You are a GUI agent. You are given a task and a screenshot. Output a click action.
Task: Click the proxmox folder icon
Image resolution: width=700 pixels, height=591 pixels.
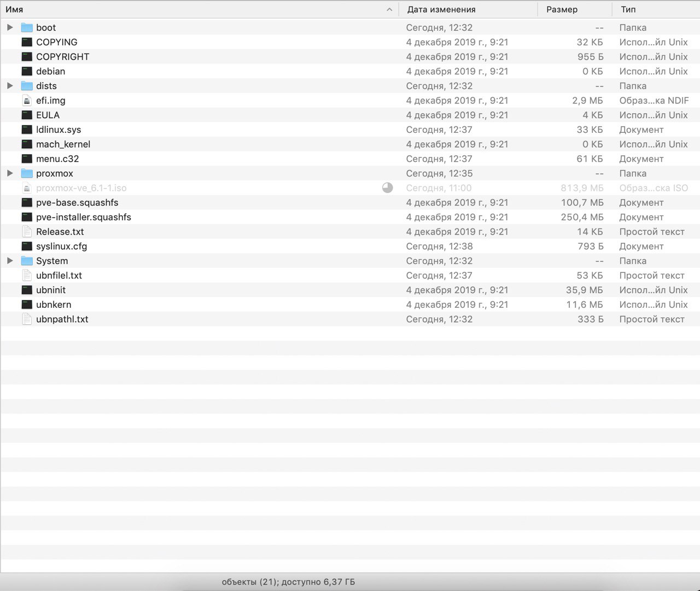(x=27, y=173)
